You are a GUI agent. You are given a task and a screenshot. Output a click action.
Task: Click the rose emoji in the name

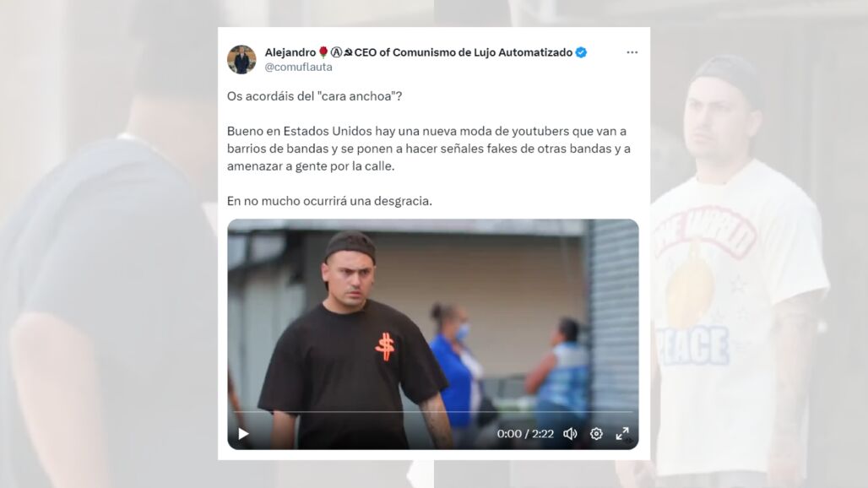(x=323, y=52)
